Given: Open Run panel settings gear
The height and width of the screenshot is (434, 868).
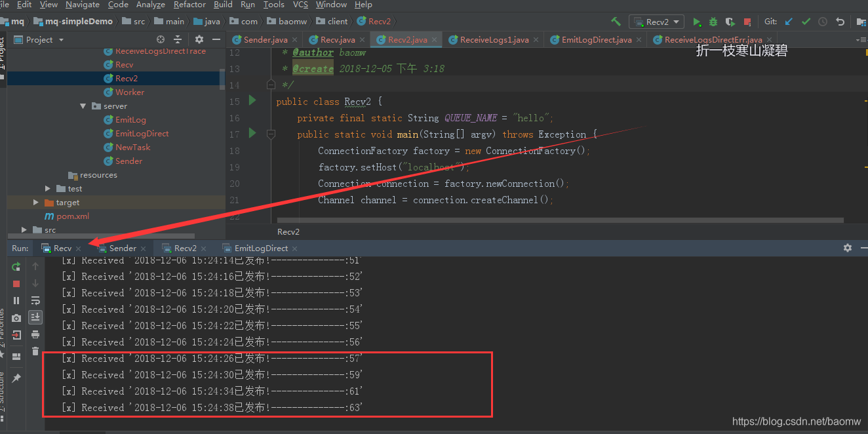Looking at the screenshot, I should (x=847, y=248).
